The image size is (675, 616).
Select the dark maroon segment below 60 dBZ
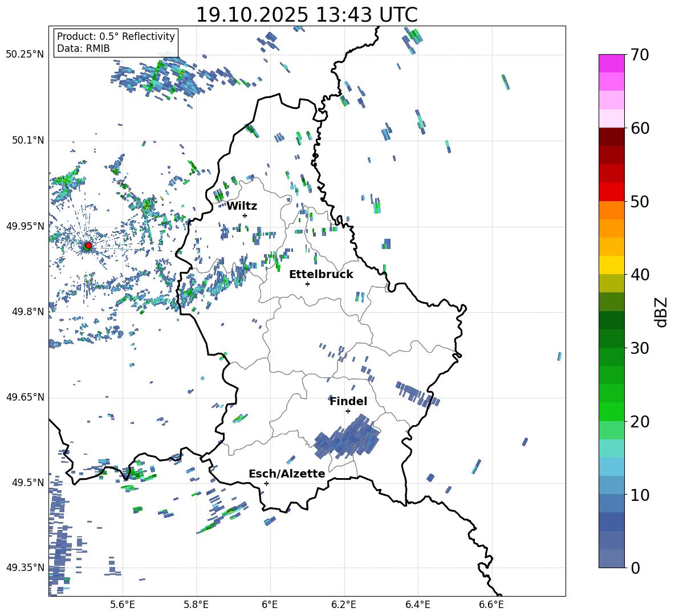612,137
